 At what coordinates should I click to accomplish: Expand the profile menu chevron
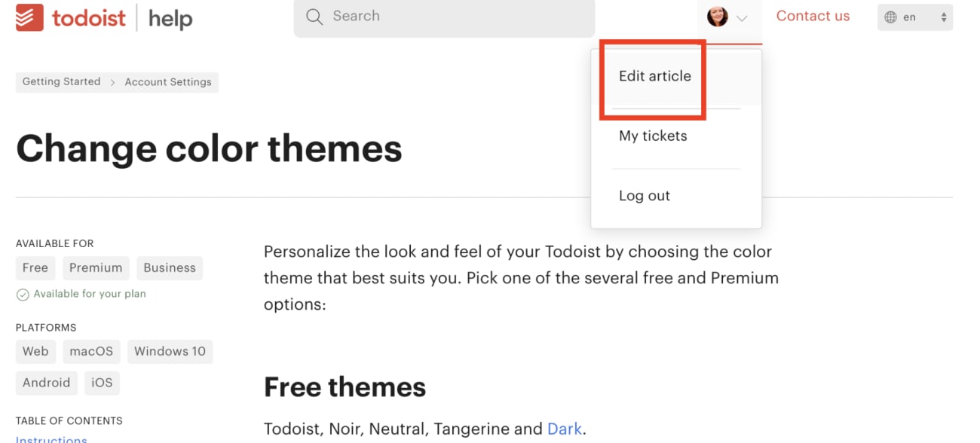click(742, 18)
